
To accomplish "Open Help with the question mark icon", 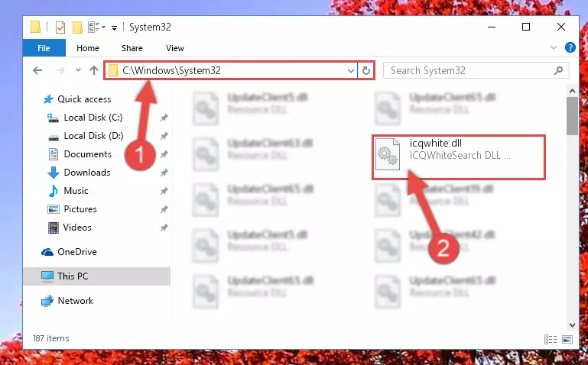I will [x=570, y=47].
